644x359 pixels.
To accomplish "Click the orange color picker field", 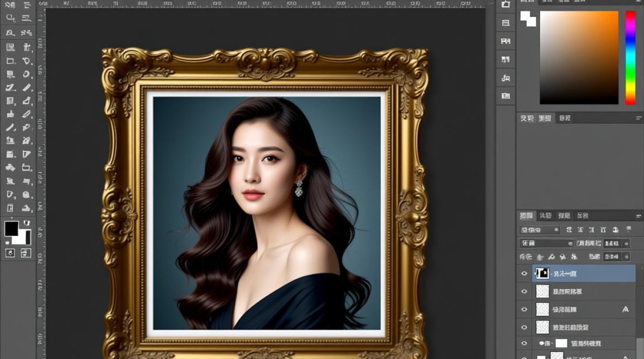I will pos(579,57).
